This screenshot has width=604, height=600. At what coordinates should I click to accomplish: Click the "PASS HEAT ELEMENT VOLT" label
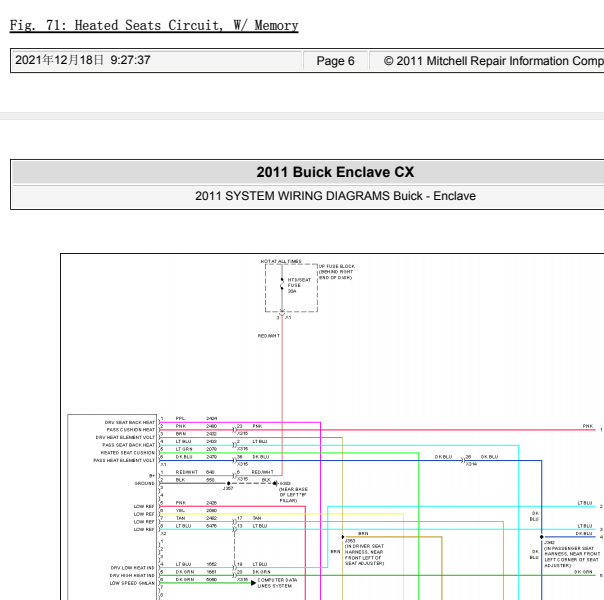coord(124,461)
